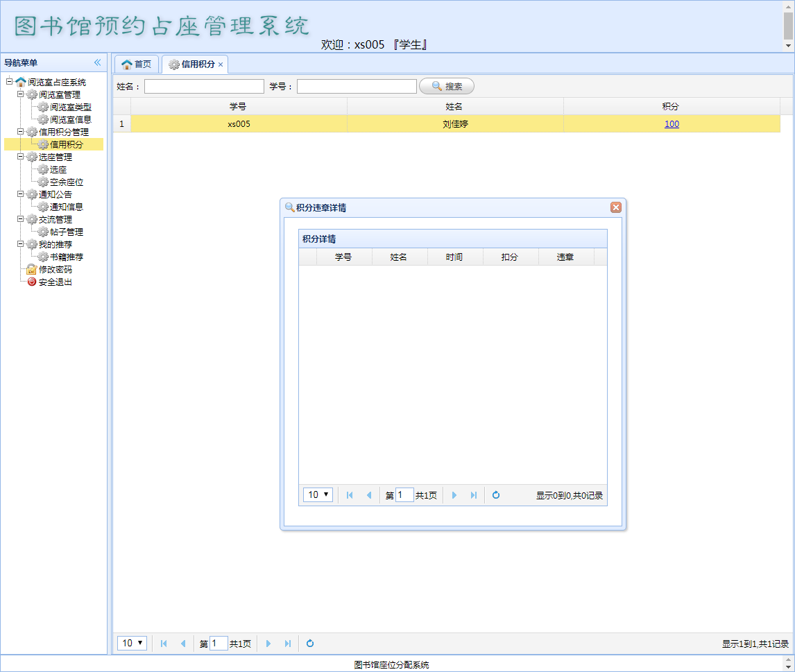Click the gear icon beside 通知公告

(31, 194)
